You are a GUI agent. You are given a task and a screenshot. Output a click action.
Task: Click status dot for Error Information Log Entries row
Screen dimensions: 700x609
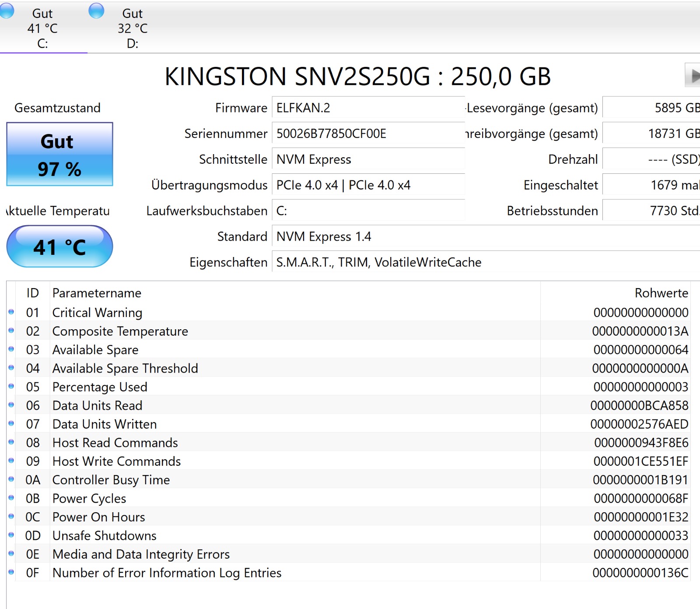coord(11,572)
